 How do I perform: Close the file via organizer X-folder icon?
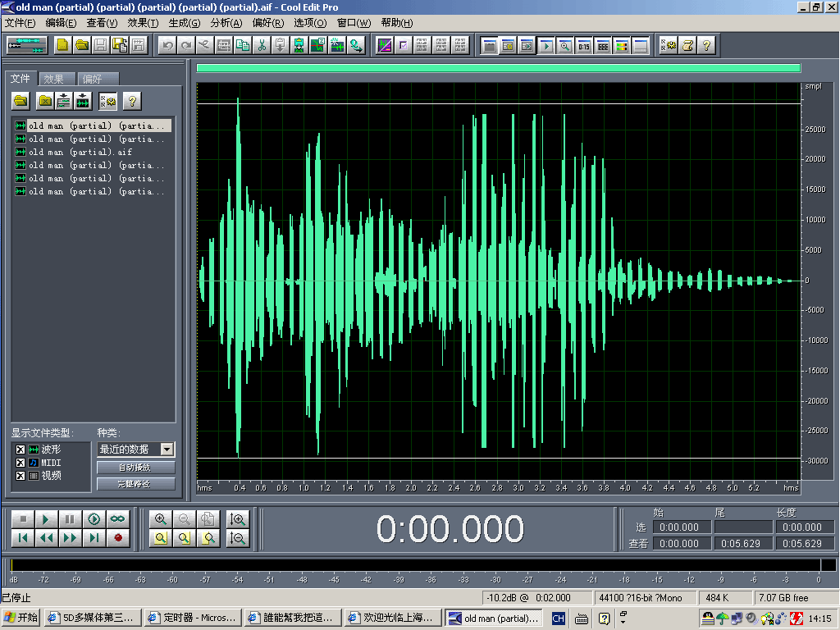click(46, 101)
